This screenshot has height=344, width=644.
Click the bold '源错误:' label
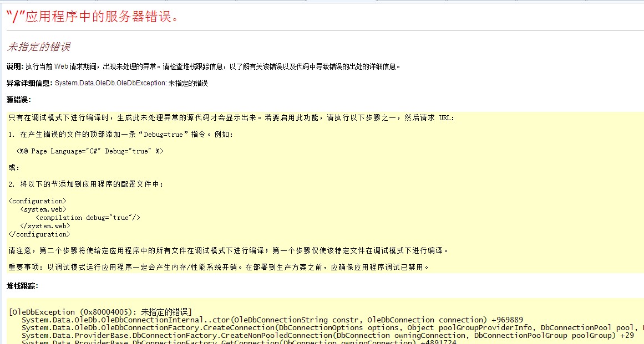pyautogui.click(x=19, y=100)
